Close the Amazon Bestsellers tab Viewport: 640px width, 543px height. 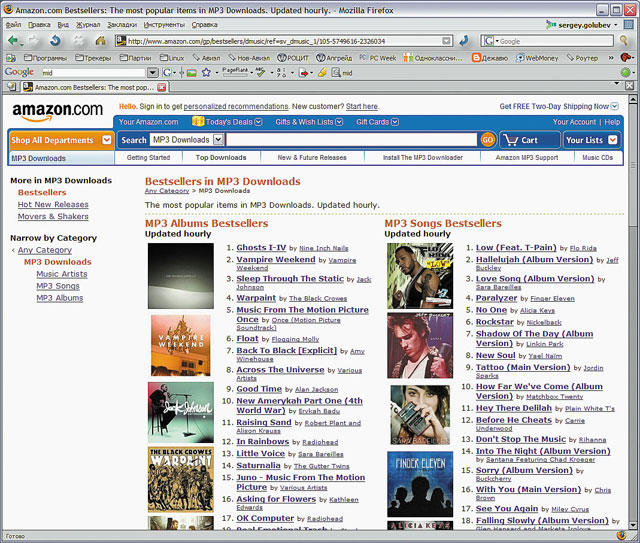pos(162,87)
